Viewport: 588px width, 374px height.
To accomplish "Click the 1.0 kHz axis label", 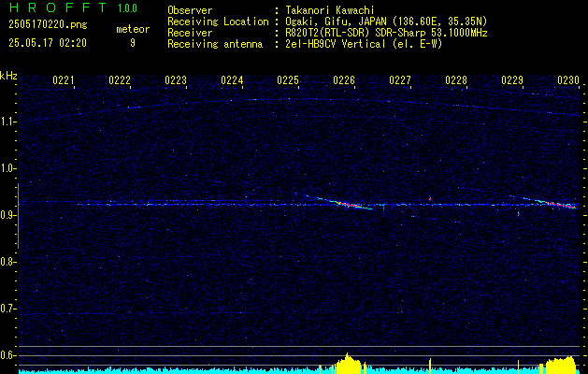I will tap(7, 169).
